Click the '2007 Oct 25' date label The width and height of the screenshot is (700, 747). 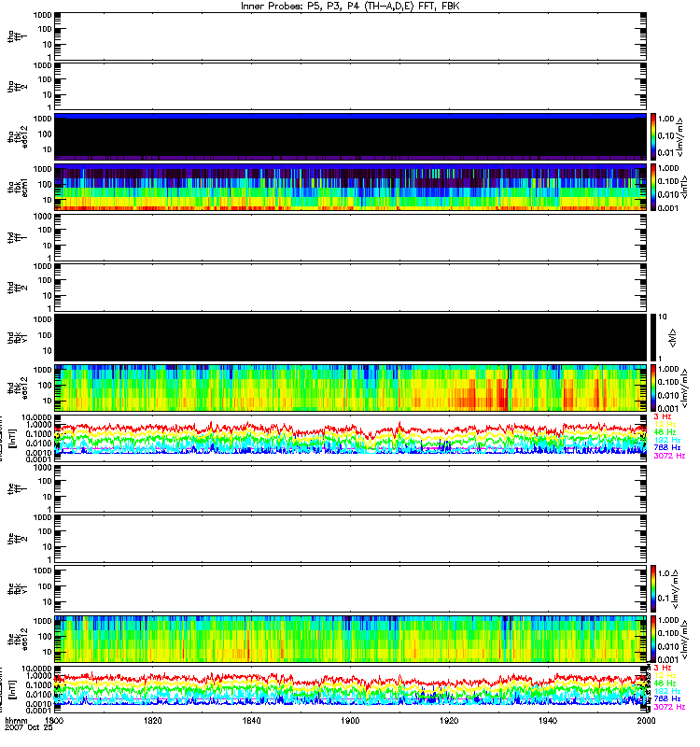tap(26, 730)
